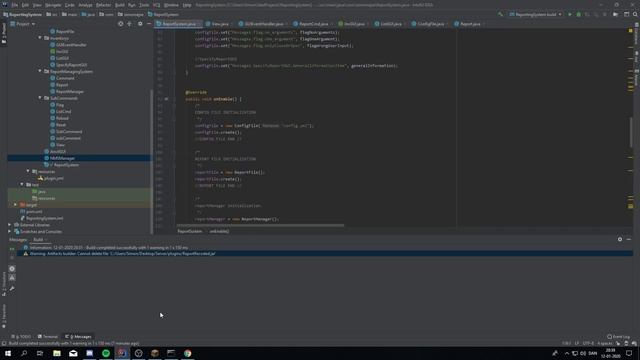Run the ReportingSystem build configuration
640x360 pixels.
570,14
